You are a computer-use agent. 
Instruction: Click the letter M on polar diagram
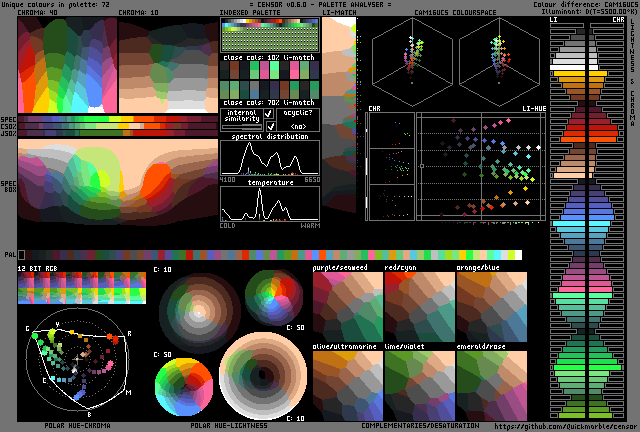tap(129, 392)
